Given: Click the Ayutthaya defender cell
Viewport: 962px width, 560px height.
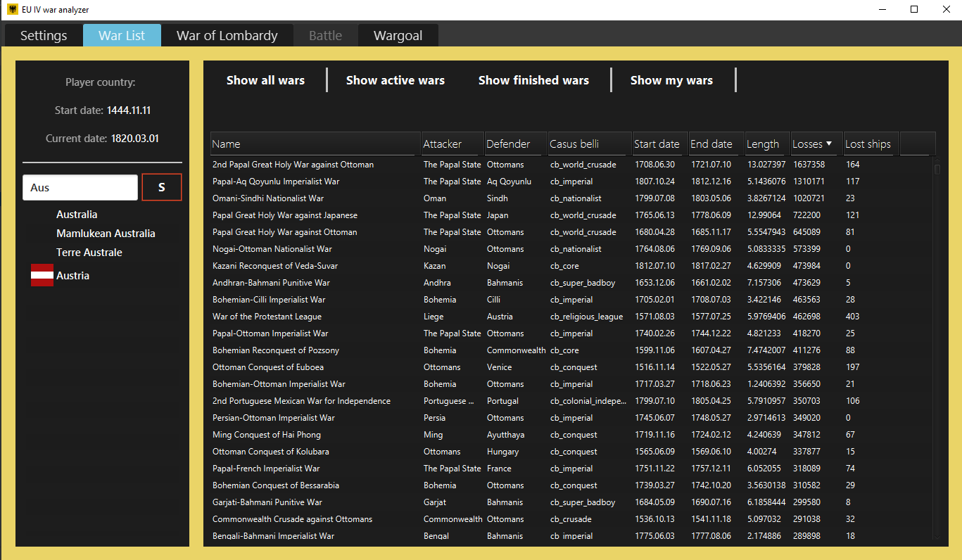Looking at the screenshot, I should (505, 435).
